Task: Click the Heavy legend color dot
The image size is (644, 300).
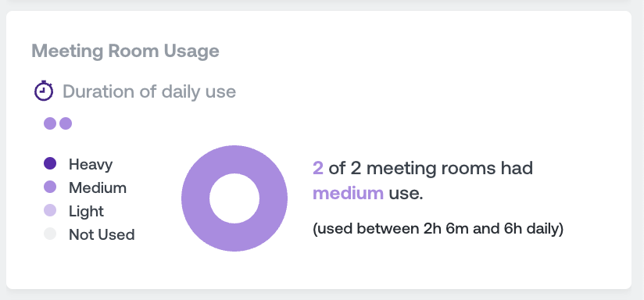Action: (x=50, y=163)
